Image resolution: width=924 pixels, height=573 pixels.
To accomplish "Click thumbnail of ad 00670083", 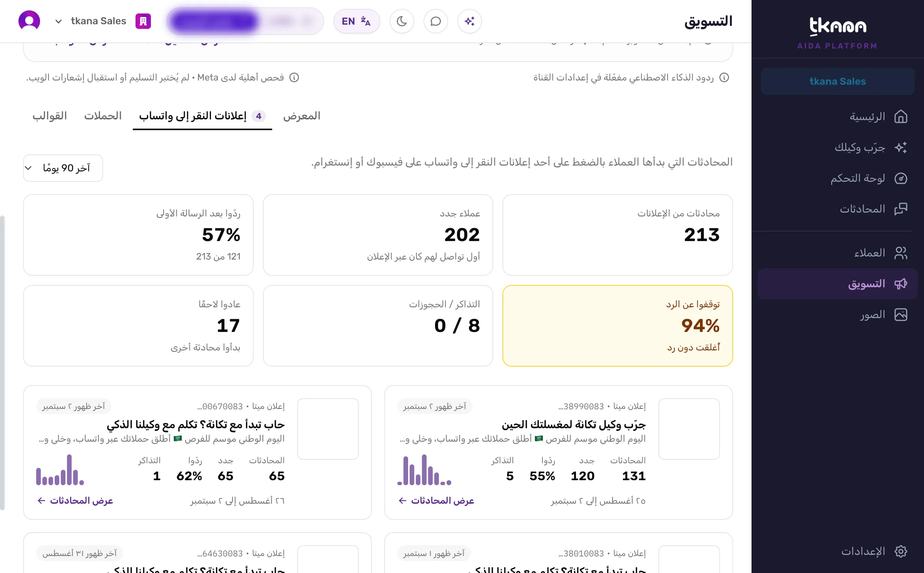I will [328, 429].
